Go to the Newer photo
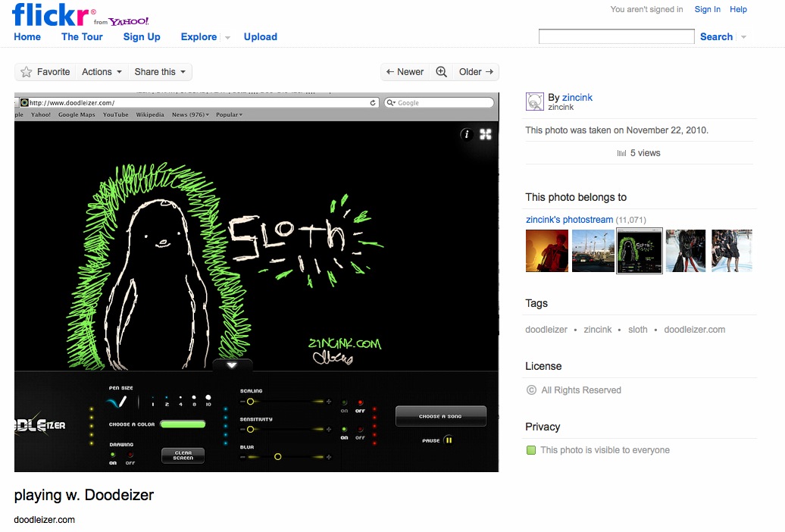785x532 pixels. click(405, 72)
